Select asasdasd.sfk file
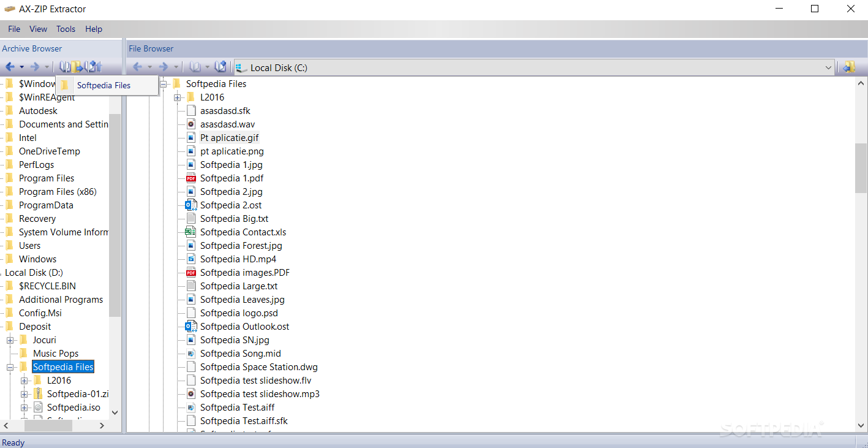Screen dimensions: 868x448 [225, 111]
